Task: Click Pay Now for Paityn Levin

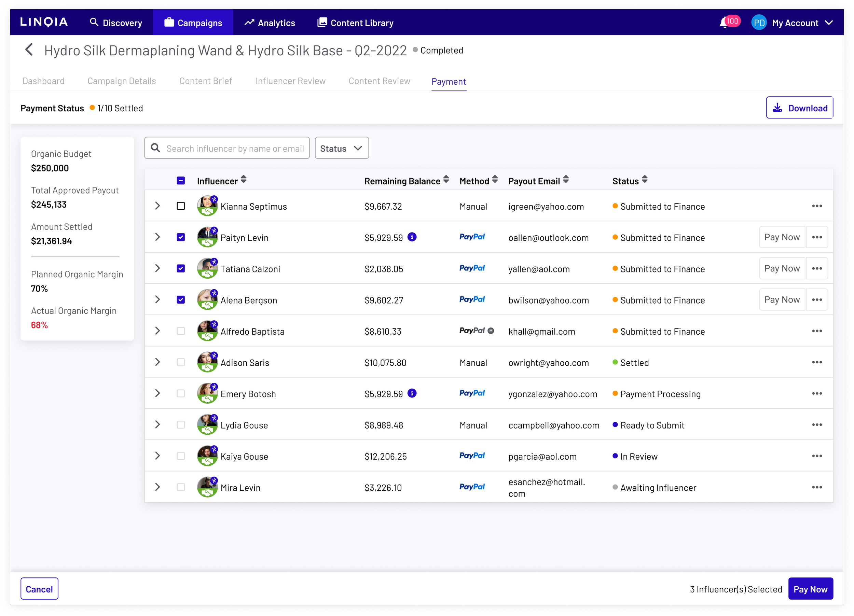Action: [781, 237]
